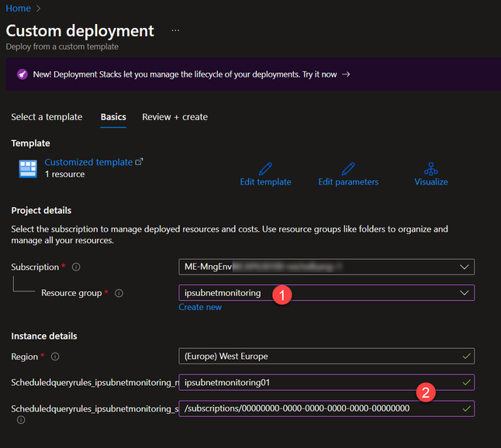Click the /subscriptions/ scope input field
This screenshot has width=501, height=448.
pyautogui.click(x=327, y=408)
